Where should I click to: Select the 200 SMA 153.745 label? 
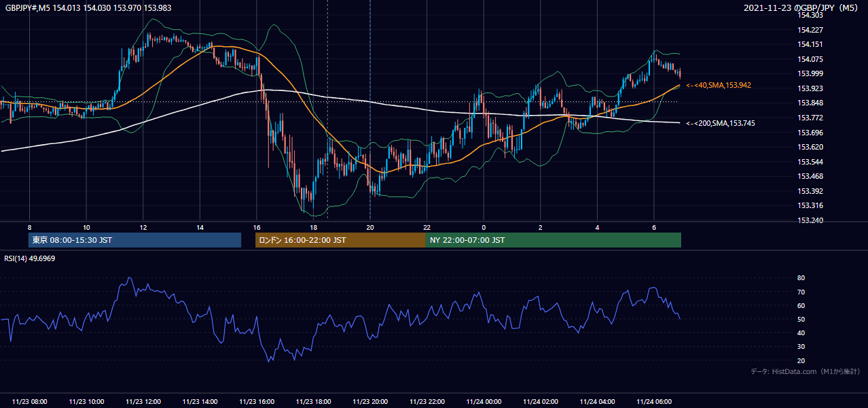tap(721, 123)
